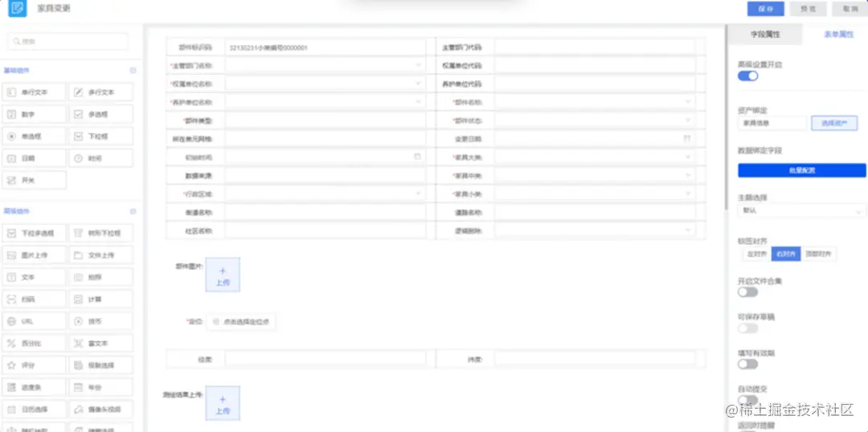
Task: Pick the 数字 number component
Action: point(34,115)
